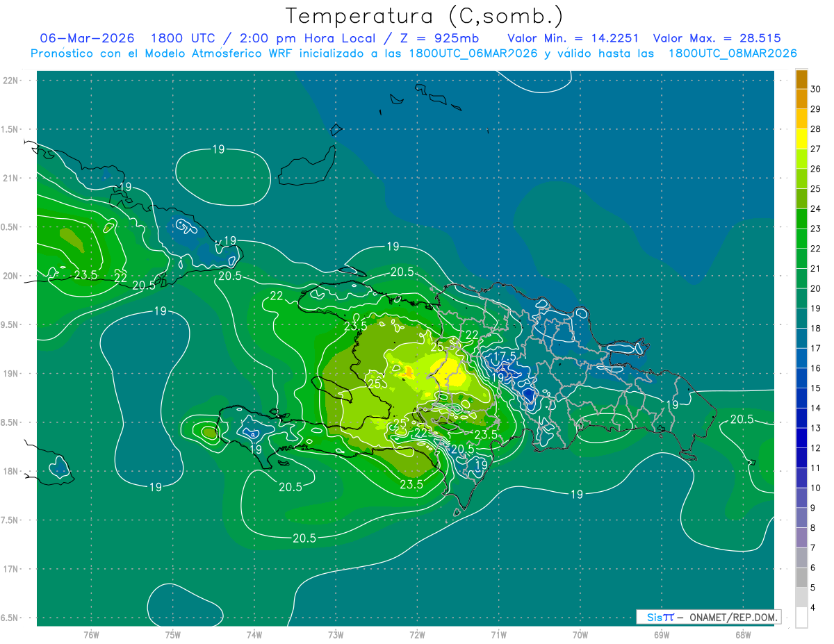This screenshot has height=644, width=834.
Task: Choose the legend swatch between 21 and 22
Action: tap(801, 258)
